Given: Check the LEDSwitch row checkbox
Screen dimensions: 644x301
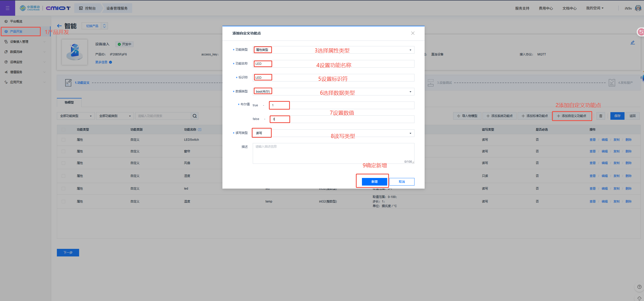Looking at the screenshot, I should 63,140.
